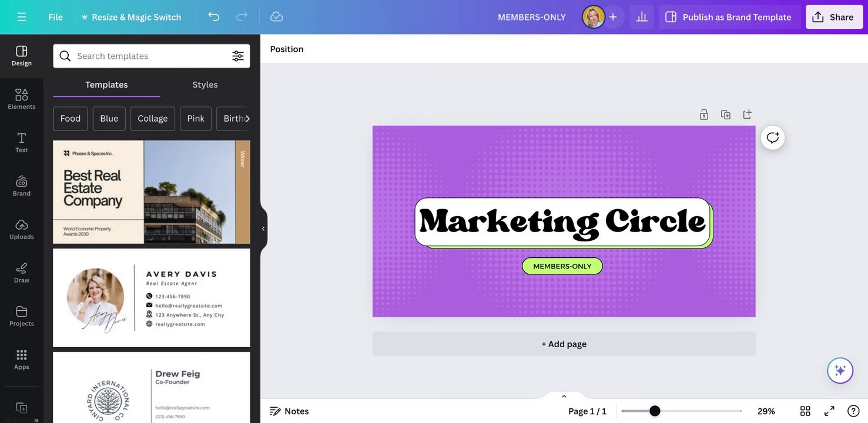
Task: Choose Best Real Estate Company template
Action: click(x=152, y=192)
